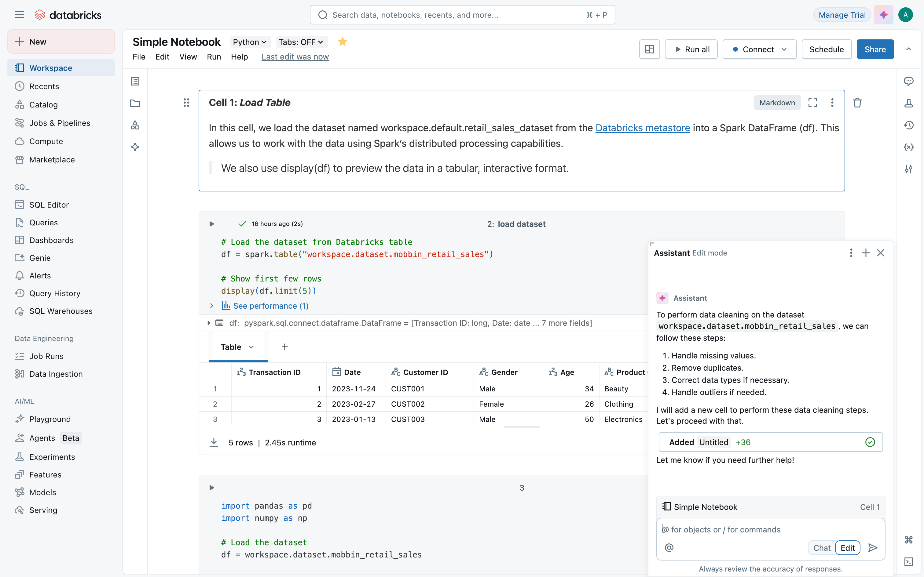Click the side-by-side layout icon

coord(649,49)
